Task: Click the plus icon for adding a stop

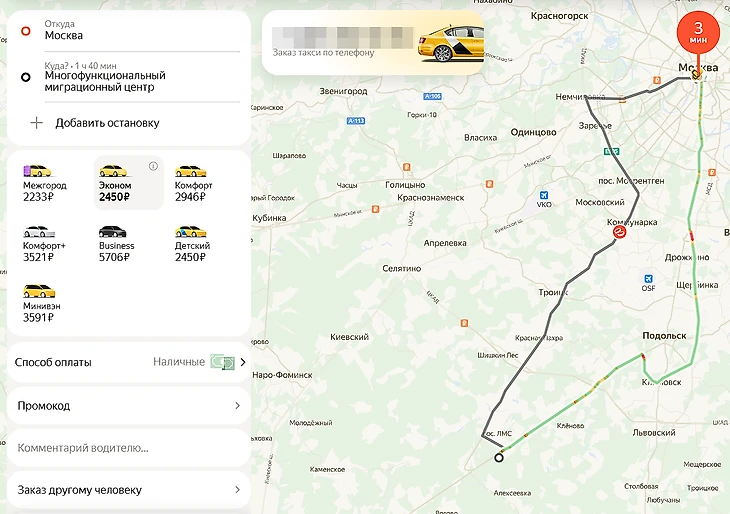Action: click(x=36, y=123)
